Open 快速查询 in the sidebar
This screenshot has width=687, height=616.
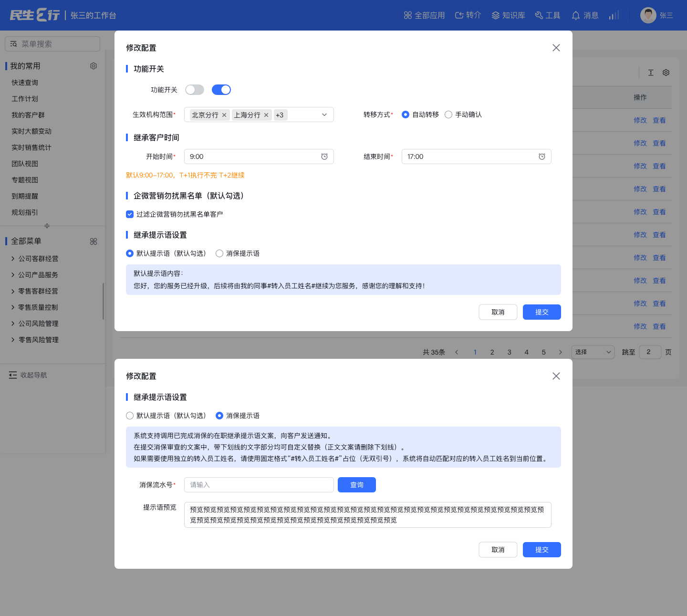(25, 83)
